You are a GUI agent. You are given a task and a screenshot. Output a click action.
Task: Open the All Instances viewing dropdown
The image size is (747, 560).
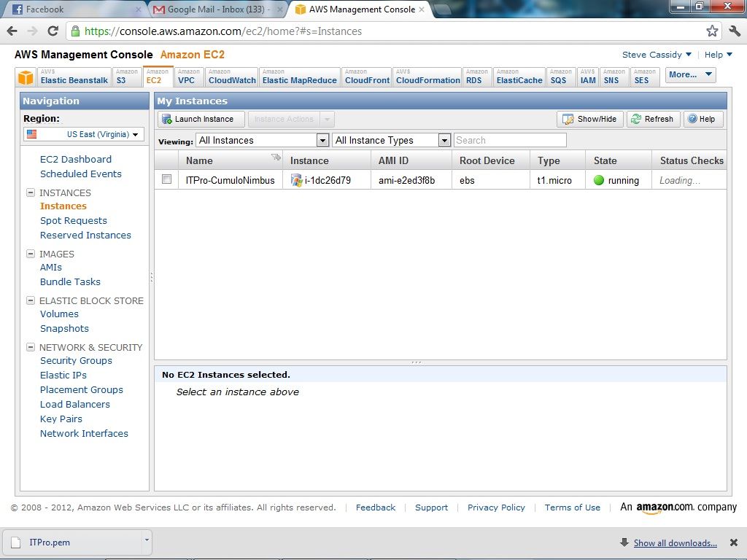[x=263, y=140]
